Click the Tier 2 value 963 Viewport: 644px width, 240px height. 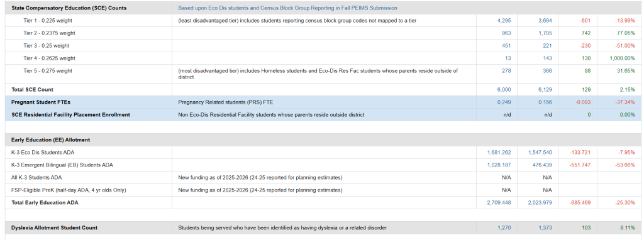pyautogui.click(x=506, y=33)
